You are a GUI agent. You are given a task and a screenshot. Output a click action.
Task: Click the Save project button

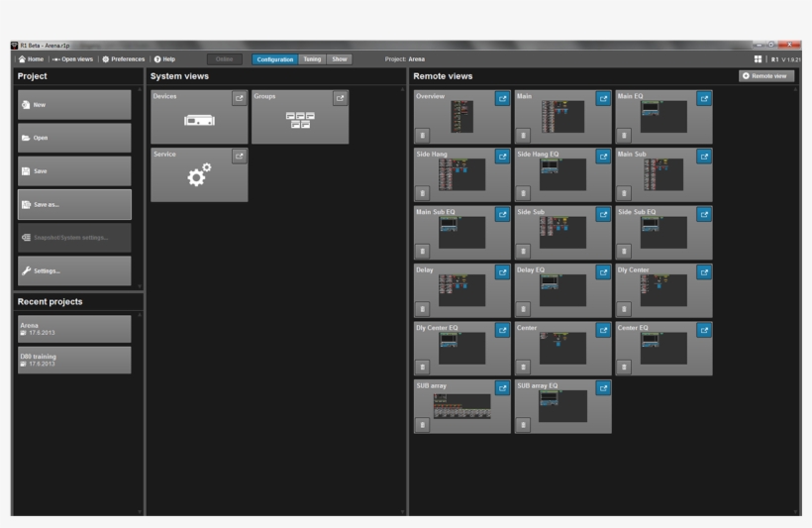pos(74,171)
